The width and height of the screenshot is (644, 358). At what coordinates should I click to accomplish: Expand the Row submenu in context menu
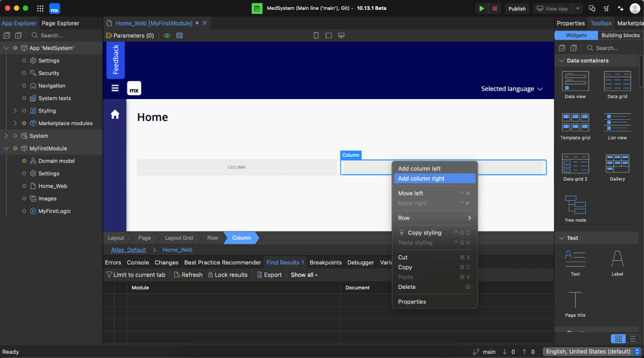coord(434,218)
